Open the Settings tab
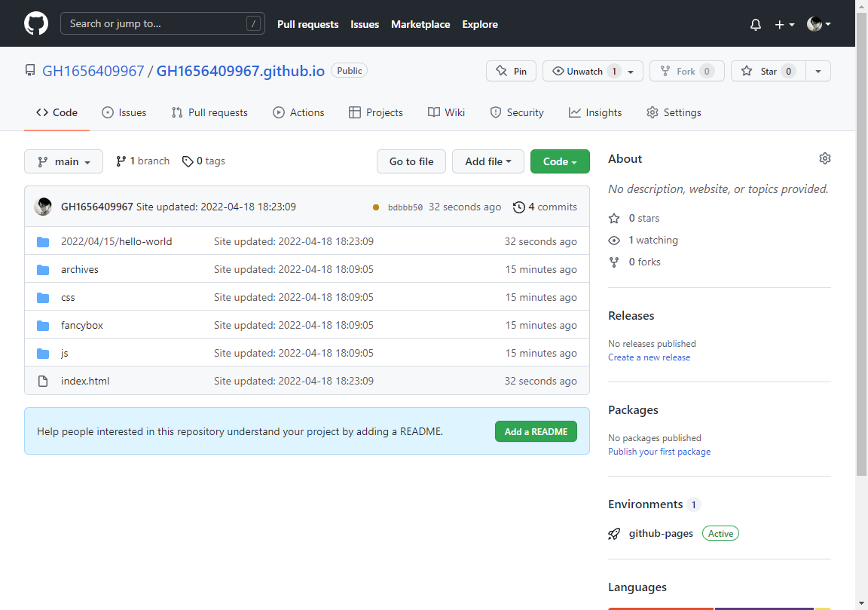 [x=674, y=112]
